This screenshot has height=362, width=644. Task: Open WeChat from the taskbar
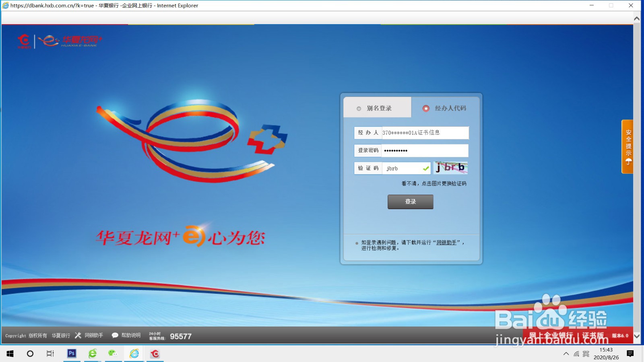pyautogui.click(x=113, y=354)
